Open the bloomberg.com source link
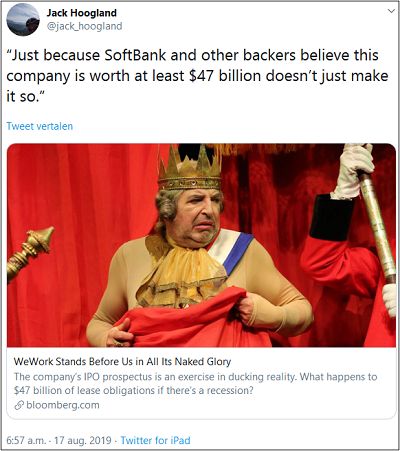The width and height of the screenshot is (400, 451). click(x=63, y=405)
